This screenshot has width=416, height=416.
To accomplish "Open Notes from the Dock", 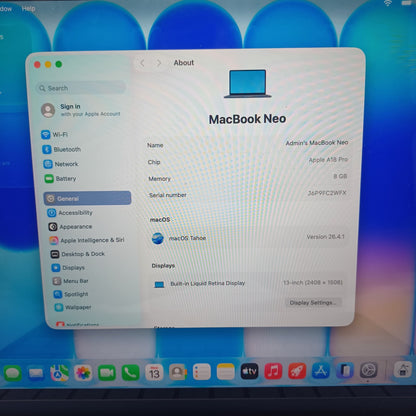I will (226, 371).
